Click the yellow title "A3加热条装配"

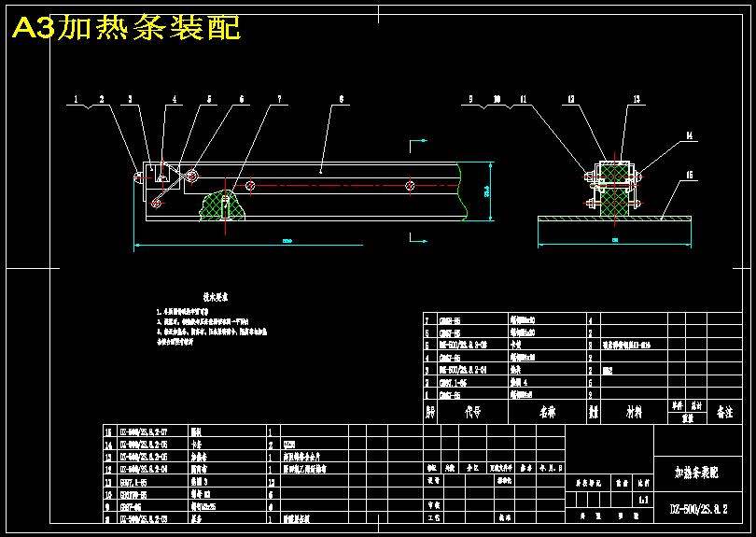pos(126,27)
